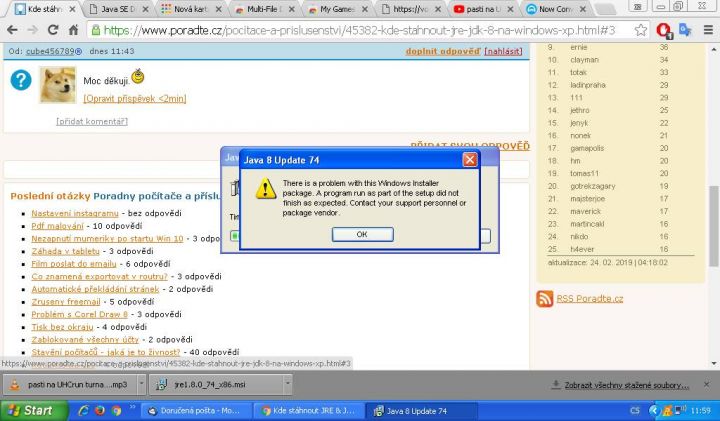Click the CS language indicator in tray
This screenshot has width=720, height=421.
[635, 410]
